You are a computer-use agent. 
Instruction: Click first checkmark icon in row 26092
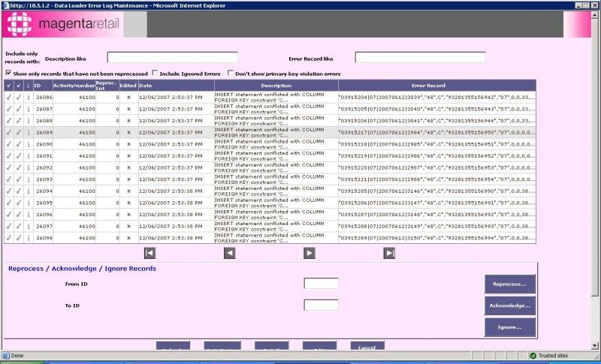coord(9,167)
